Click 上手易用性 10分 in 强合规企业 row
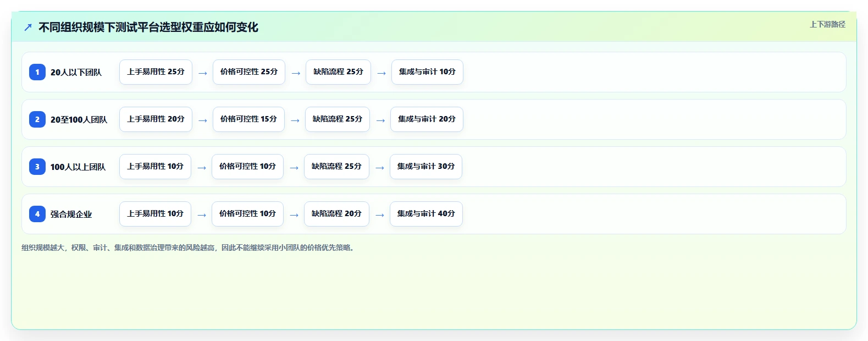Screen dimensions: 868x341 pos(155,214)
